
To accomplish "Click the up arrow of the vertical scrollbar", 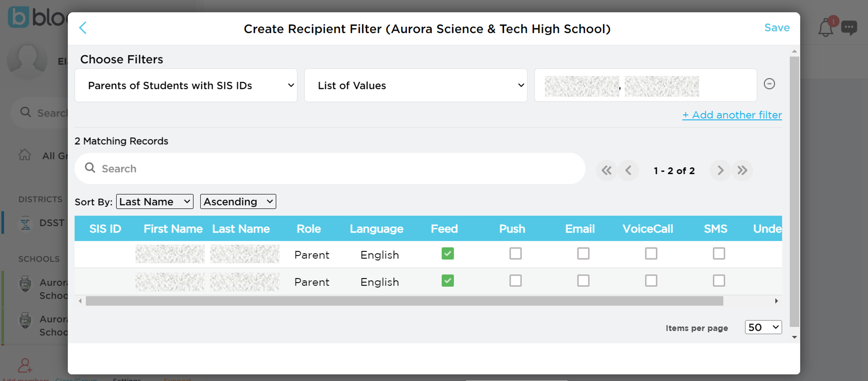I will pyautogui.click(x=794, y=51).
